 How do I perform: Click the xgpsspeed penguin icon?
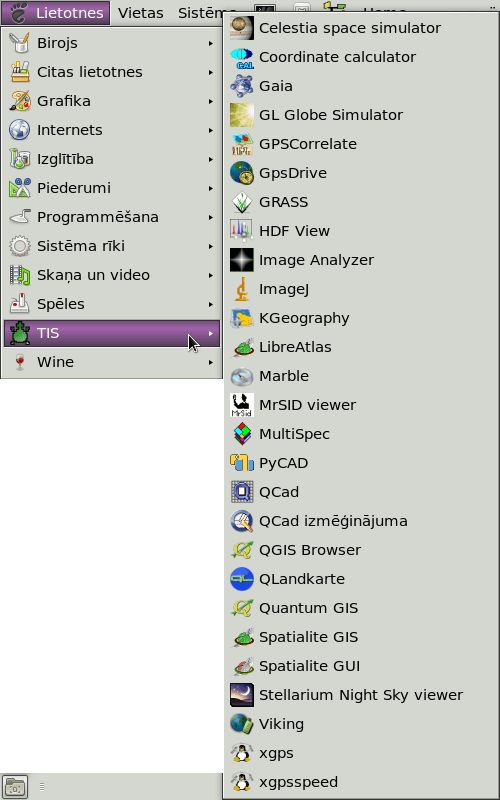coord(242,782)
